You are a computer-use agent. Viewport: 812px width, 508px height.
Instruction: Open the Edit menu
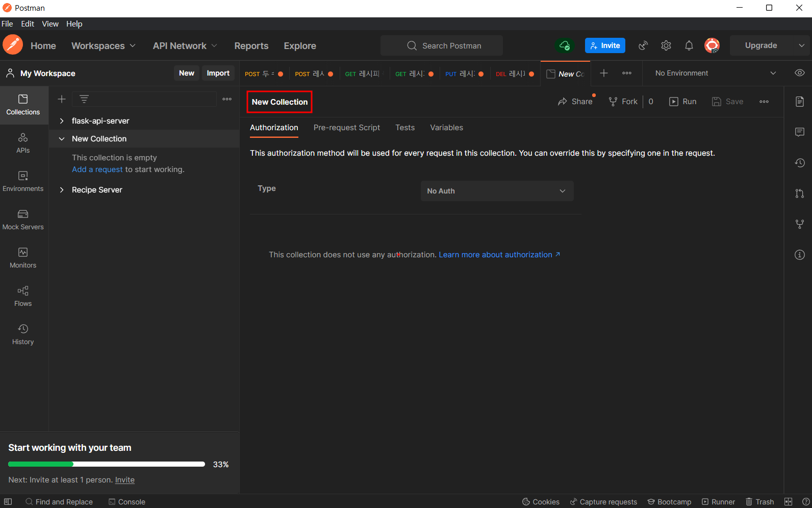pos(28,24)
